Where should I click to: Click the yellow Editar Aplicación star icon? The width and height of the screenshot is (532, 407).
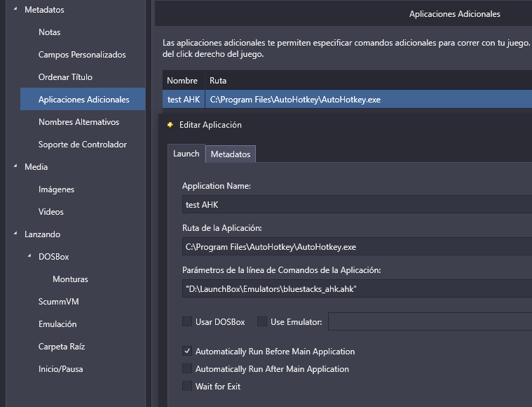tap(170, 125)
